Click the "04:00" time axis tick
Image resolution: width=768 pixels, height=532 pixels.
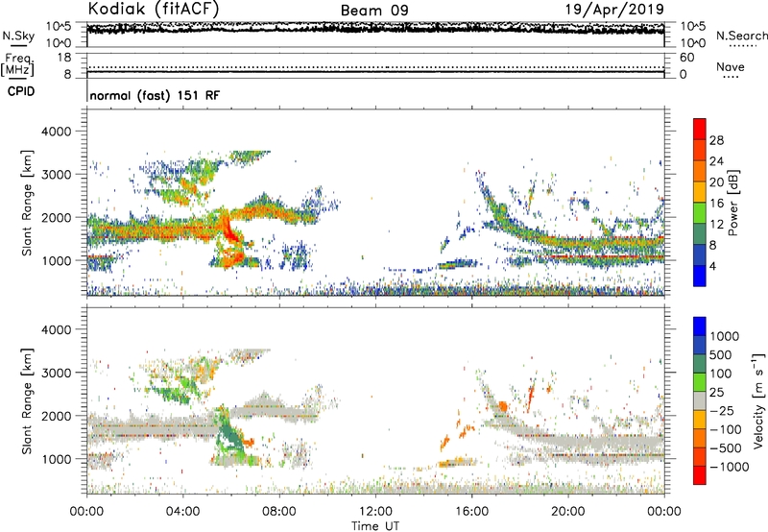[182, 512]
